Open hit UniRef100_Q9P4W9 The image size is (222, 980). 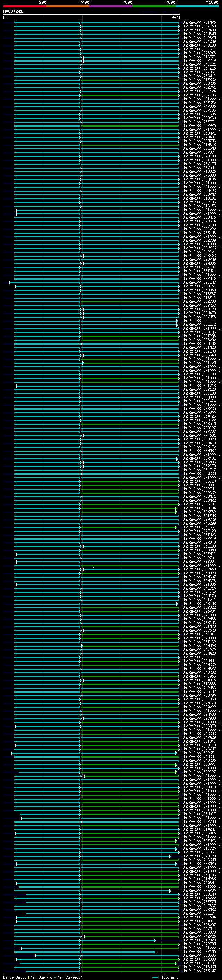(x=199, y=30)
